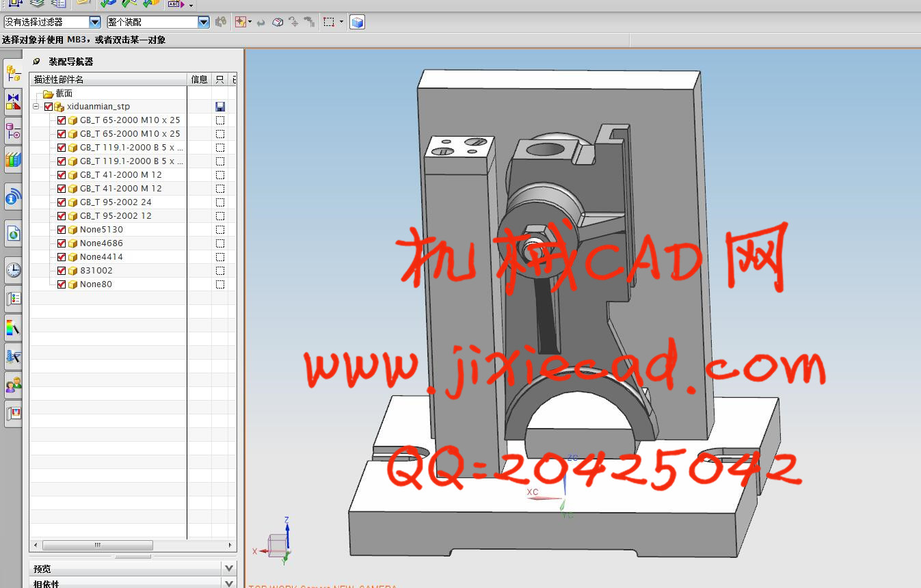Click the snap point toolbar icon
This screenshot has width=921, height=588.
click(240, 22)
